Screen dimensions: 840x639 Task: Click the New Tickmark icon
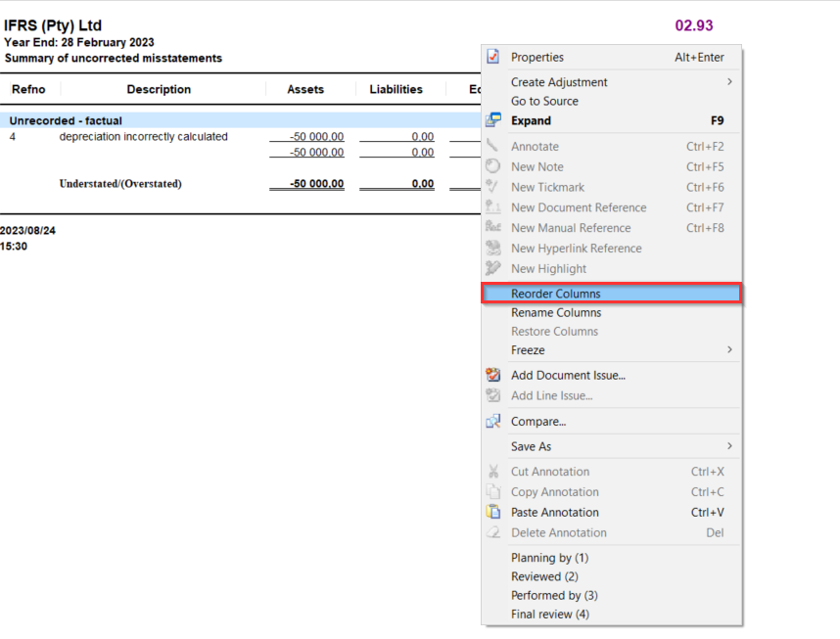point(493,187)
